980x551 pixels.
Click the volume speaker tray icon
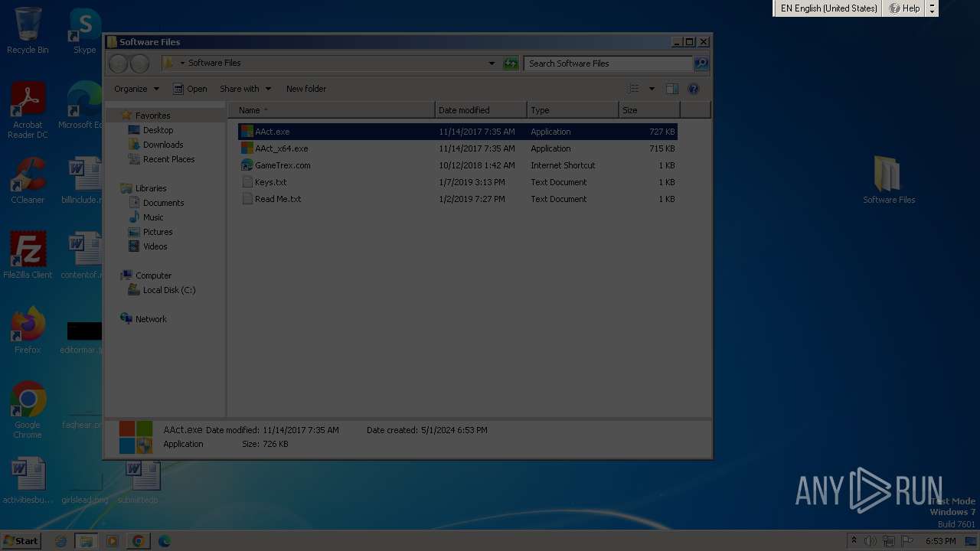click(871, 541)
